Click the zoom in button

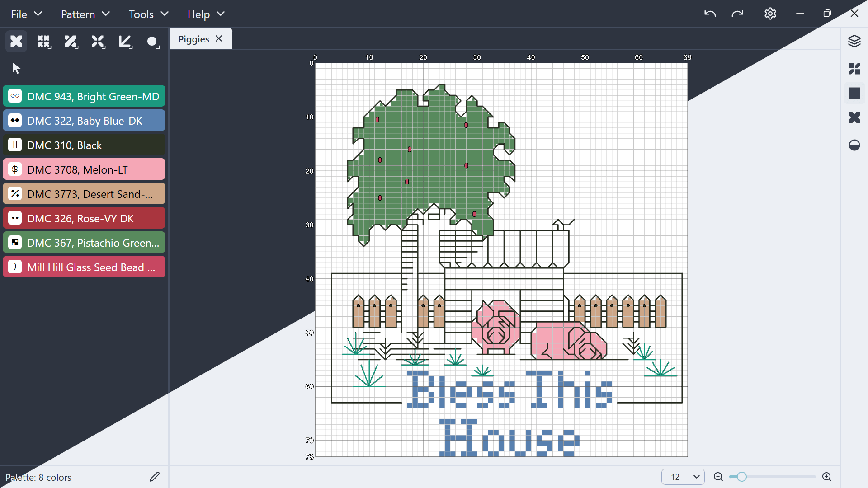pos(827,477)
